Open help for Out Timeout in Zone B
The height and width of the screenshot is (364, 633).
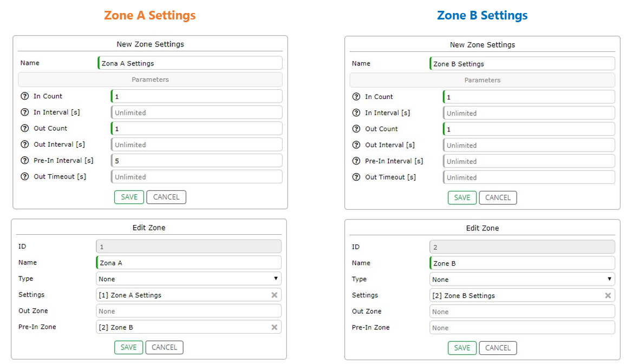coord(356,177)
